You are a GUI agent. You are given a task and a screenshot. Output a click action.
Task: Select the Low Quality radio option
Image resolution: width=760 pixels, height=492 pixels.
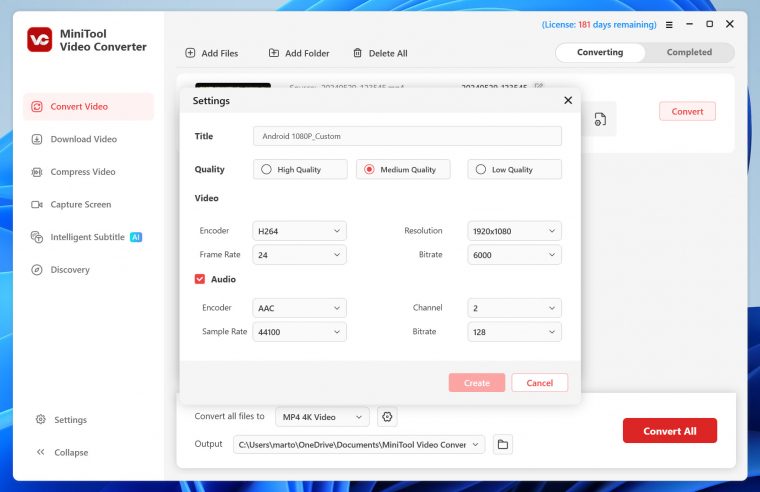pyautogui.click(x=480, y=170)
